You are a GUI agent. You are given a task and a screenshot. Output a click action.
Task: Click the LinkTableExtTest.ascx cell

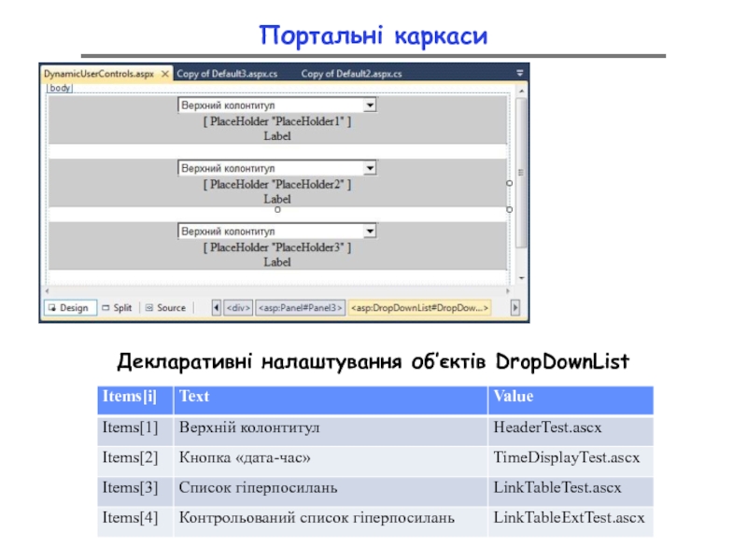click(x=571, y=522)
